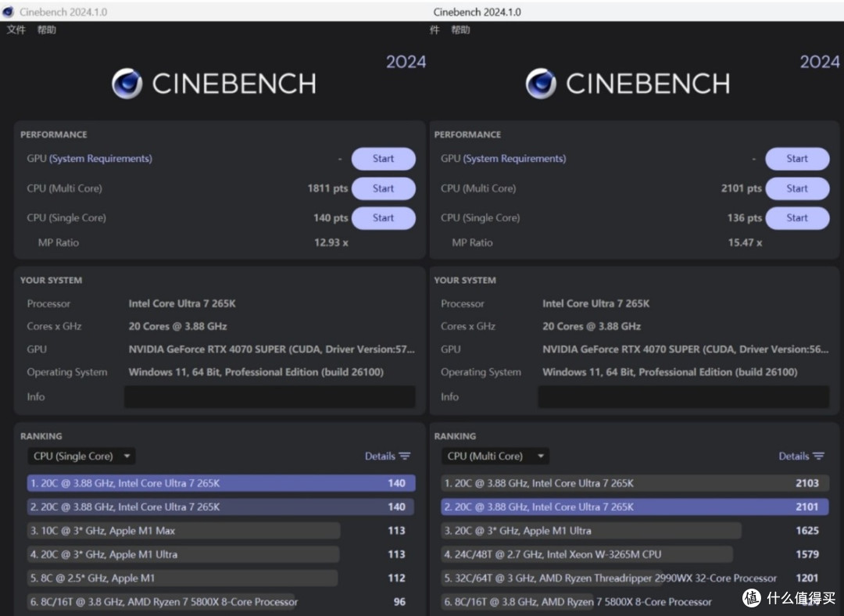Screen dimensions: 844x616
Task: Select highlighted Core Ultra 7 265K row scoring 2101
Action: [635, 507]
